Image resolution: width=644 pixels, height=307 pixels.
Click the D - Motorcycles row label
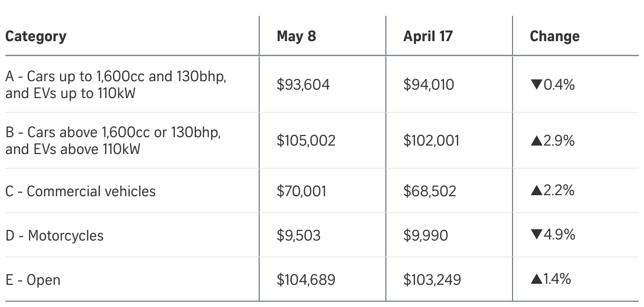(x=54, y=235)
